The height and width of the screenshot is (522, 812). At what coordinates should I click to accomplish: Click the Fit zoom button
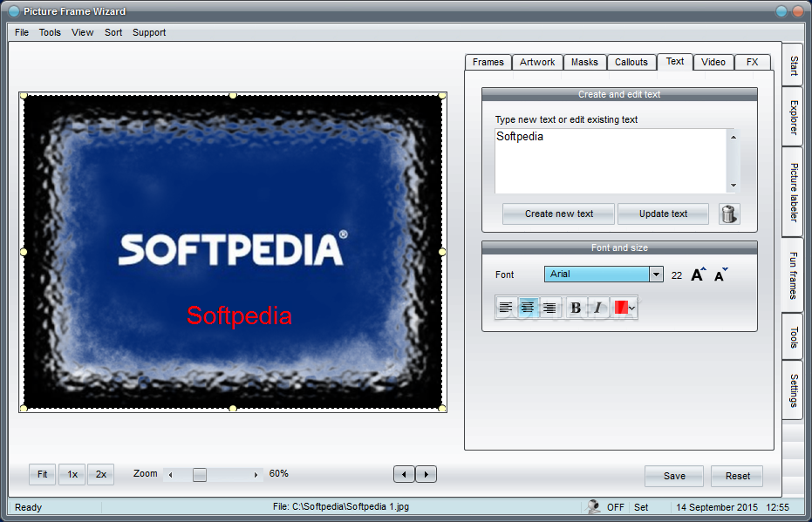(43, 474)
